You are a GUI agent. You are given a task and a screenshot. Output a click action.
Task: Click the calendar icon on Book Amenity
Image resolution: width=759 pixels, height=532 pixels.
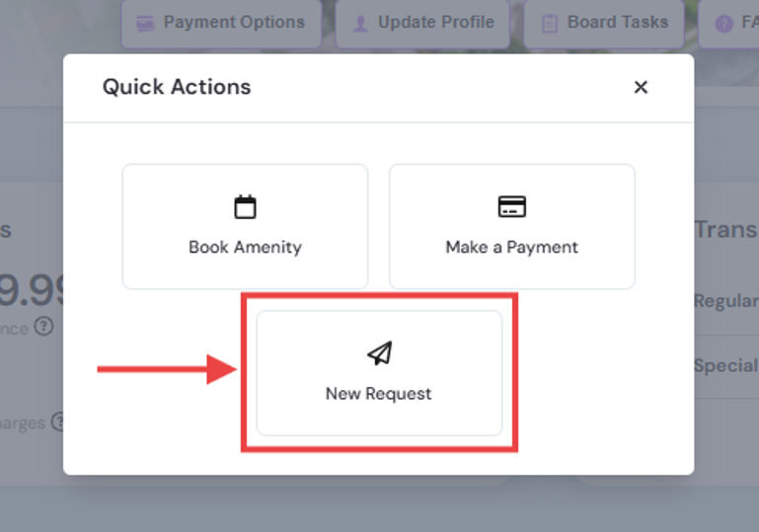click(245, 207)
